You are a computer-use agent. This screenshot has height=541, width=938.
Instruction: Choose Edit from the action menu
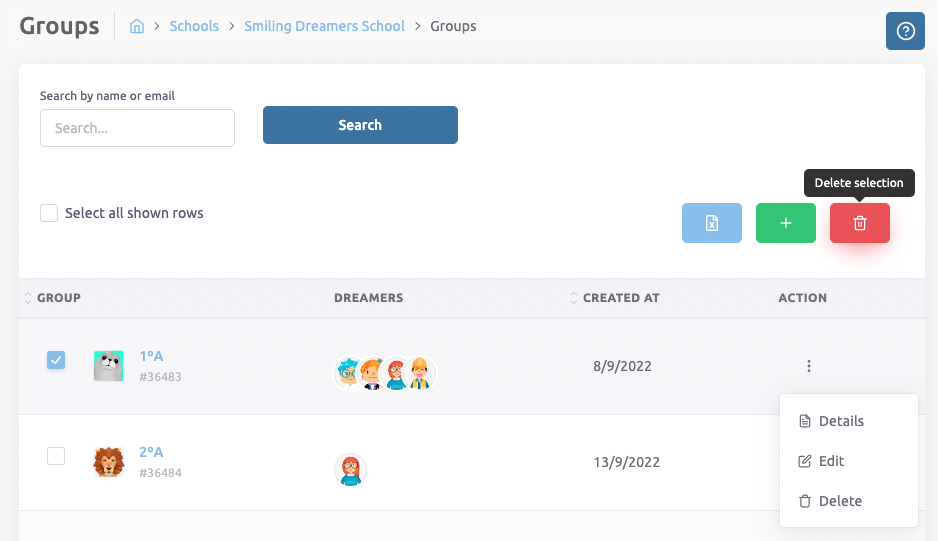click(831, 461)
